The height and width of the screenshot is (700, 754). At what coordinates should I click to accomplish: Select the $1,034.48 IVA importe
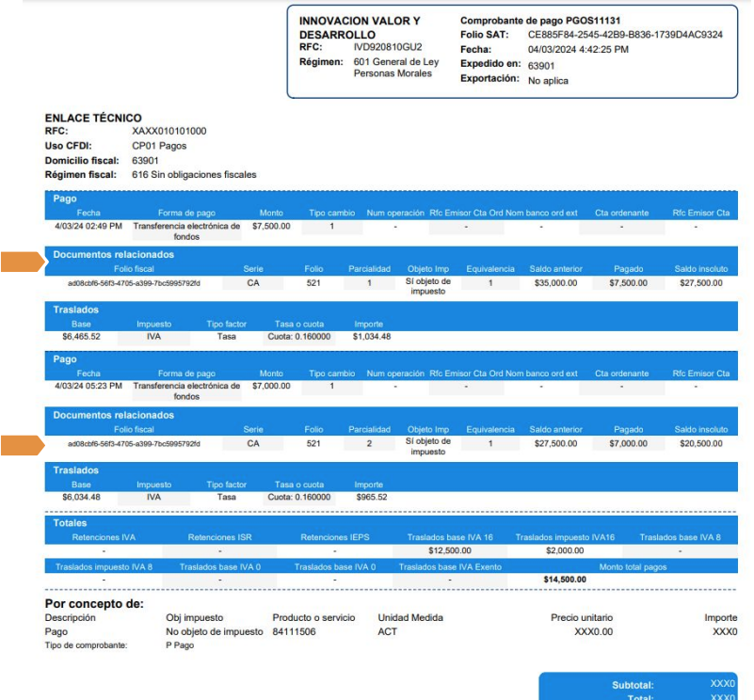point(372,336)
